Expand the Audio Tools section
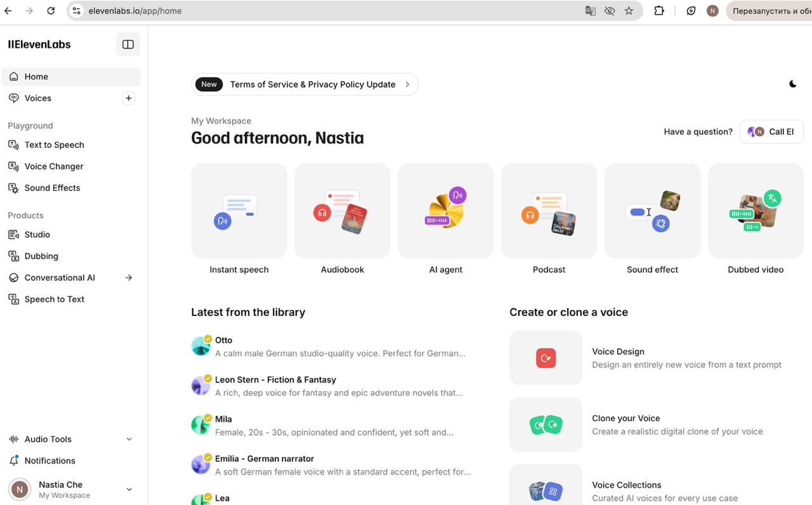Screen dimensions: 812x505 (129, 439)
